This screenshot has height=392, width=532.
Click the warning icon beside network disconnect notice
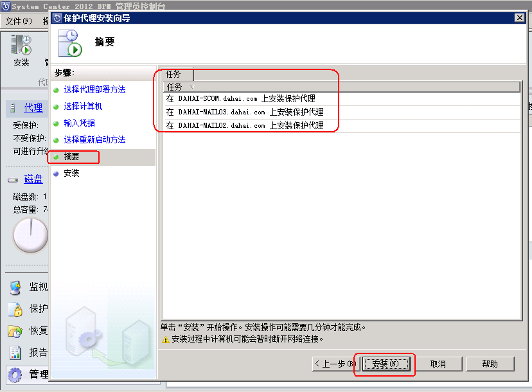(166, 339)
